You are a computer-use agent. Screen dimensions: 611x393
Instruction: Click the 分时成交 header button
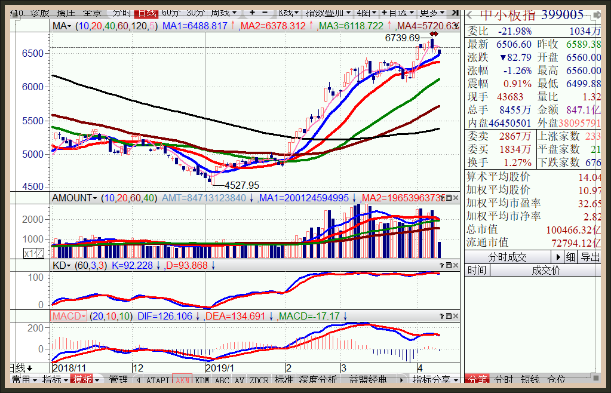click(509, 257)
